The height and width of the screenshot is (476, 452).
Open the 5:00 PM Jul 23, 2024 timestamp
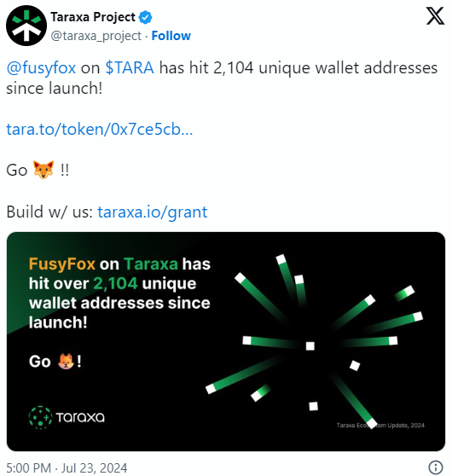click(67, 467)
